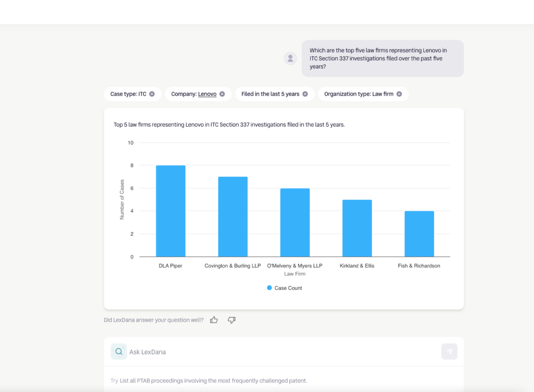
Task: Click the LexDana search magnifier icon
Action: [x=119, y=352]
